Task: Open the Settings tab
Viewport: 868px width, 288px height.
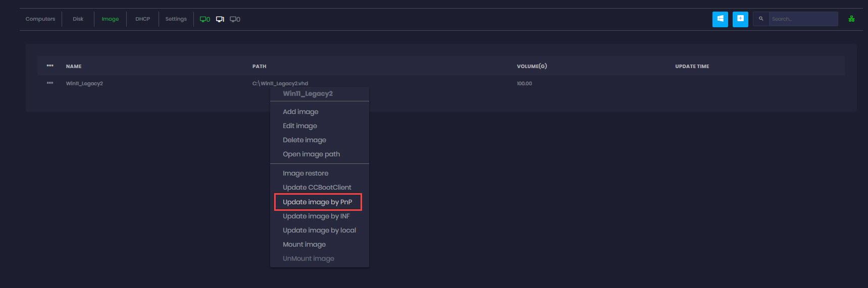Action: tap(176, 19)
